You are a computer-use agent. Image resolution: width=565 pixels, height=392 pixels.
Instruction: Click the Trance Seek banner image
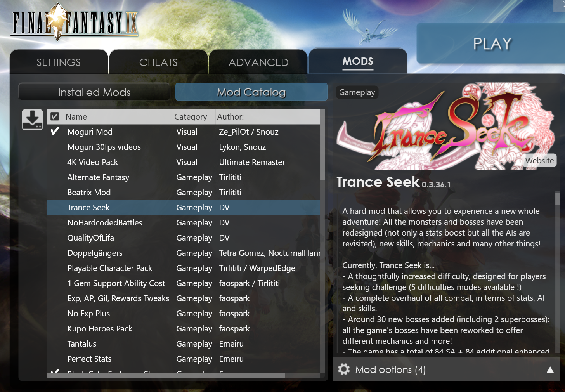pos(446,126)
